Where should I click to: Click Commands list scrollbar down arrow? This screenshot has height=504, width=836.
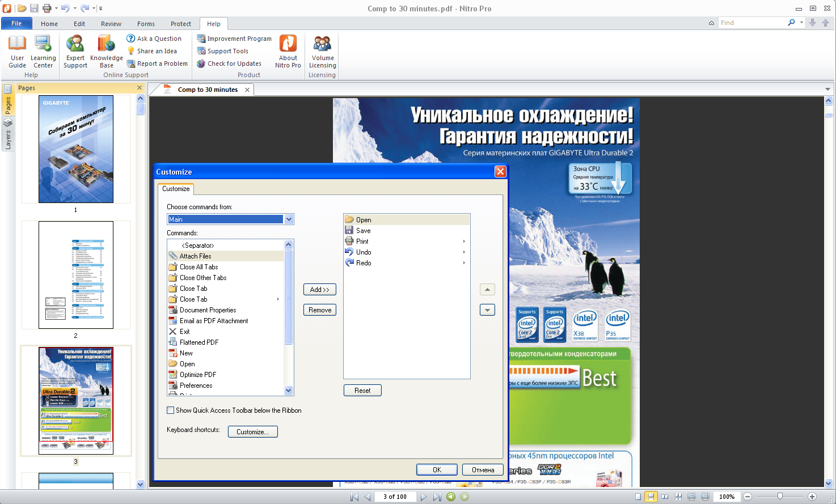click(x=288, y=391)
